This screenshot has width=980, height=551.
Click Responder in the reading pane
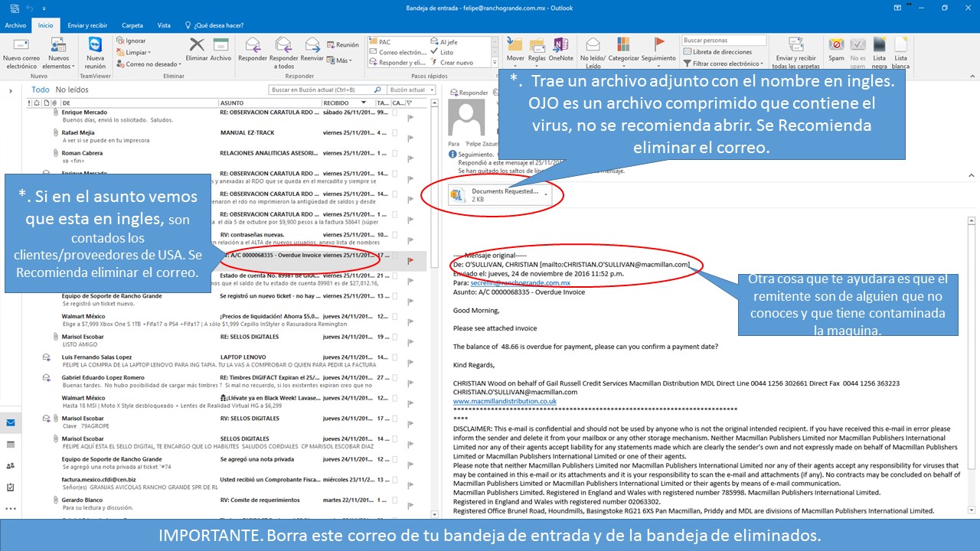(469, 93)
